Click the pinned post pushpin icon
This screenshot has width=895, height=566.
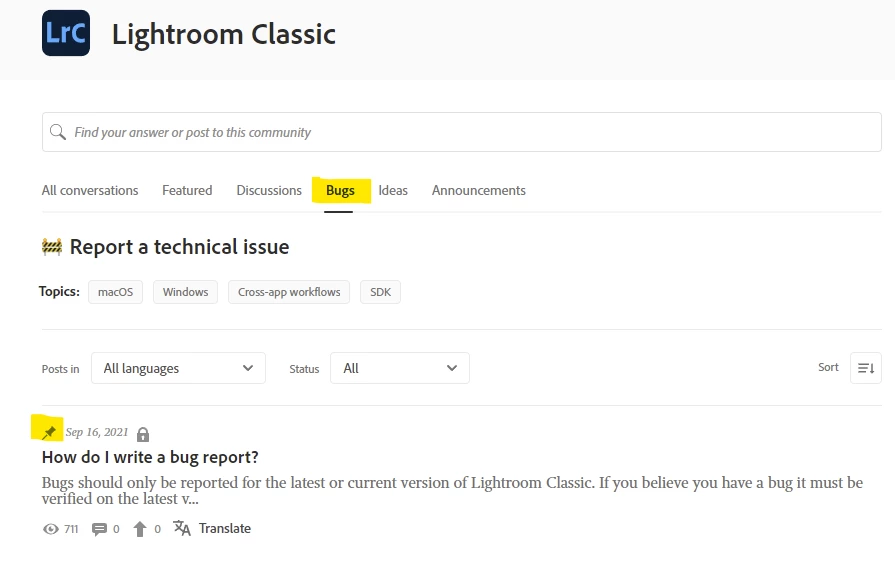click(49, 432)
